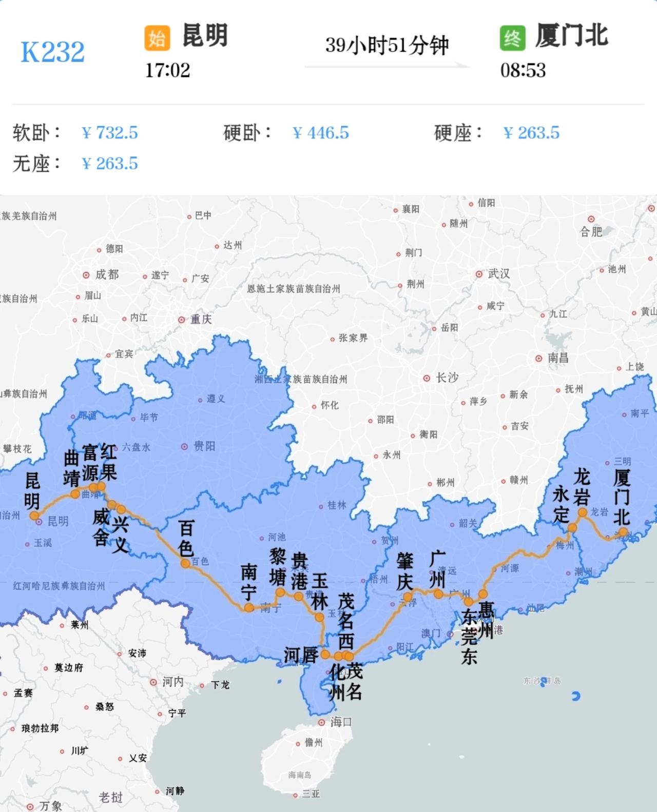Click the 惠州 station marker on route

point(483,595)
